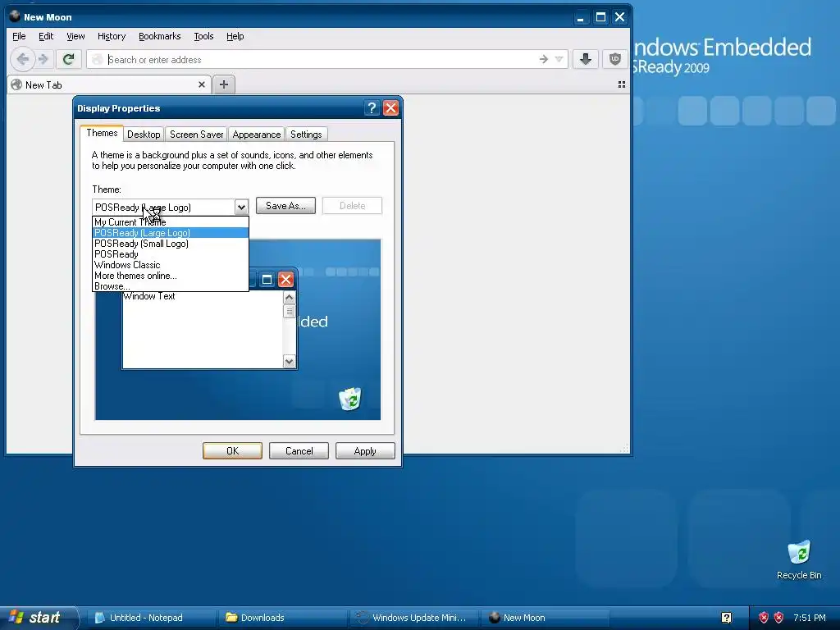840x630 pixels.
Task: Maximize the New Moon window
Action: [x=600, y=17]
